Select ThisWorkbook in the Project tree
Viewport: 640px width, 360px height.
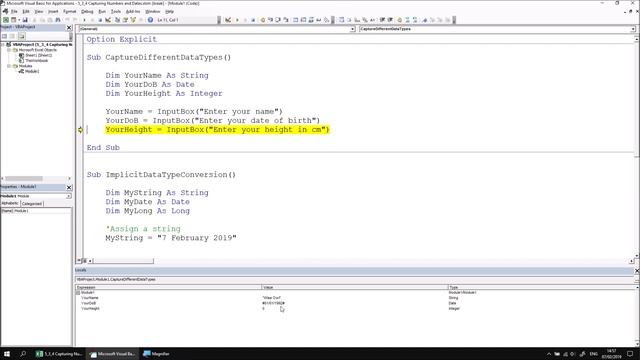pyautogui.click(x=36, y=60)
